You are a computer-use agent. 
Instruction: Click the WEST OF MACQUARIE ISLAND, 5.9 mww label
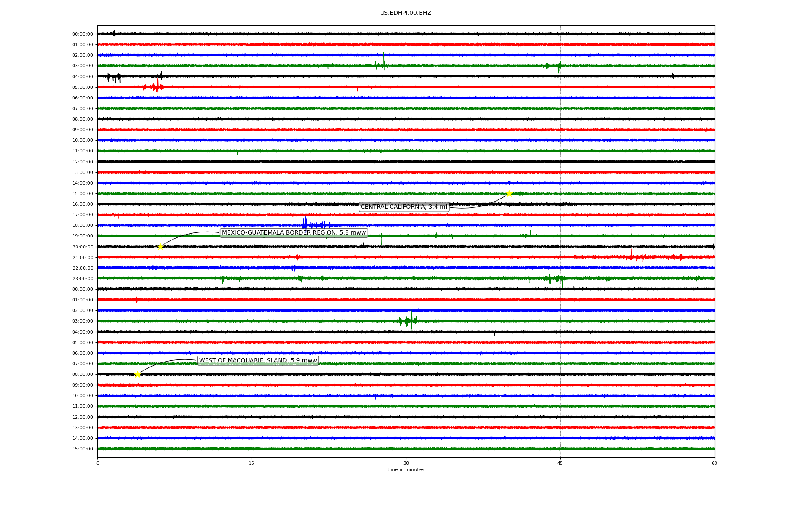click(258, 361)
